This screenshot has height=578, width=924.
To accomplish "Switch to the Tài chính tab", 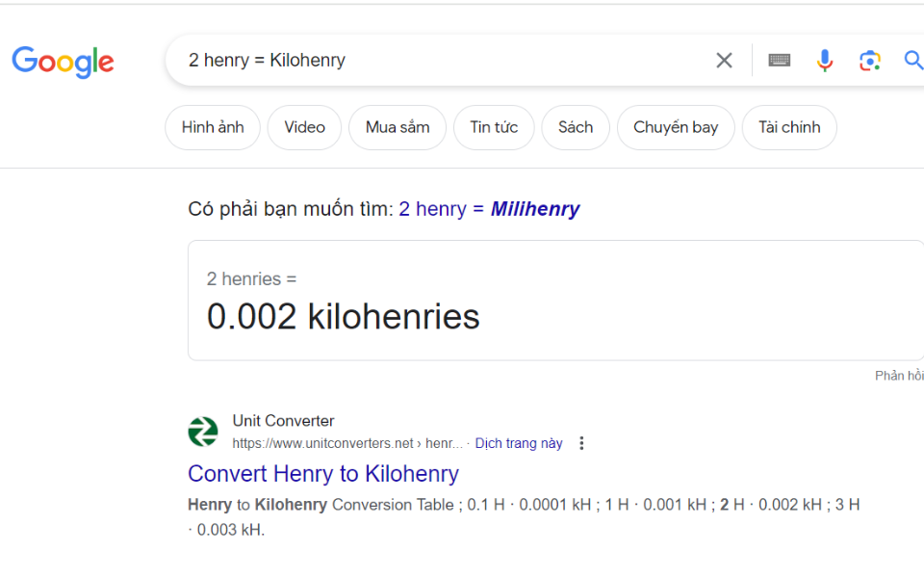I will click(788, 127).
